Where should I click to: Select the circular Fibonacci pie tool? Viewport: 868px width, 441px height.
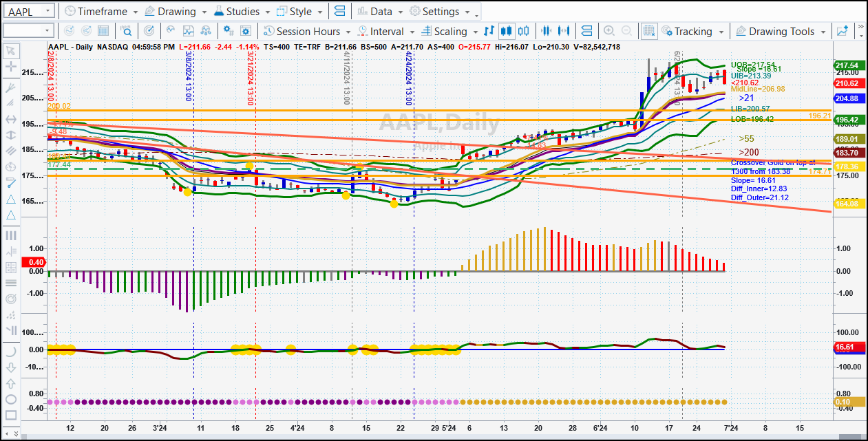10,166
